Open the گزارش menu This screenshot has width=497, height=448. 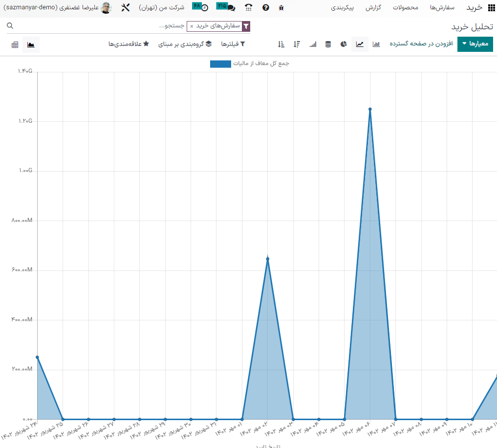(x=387, y=8)
